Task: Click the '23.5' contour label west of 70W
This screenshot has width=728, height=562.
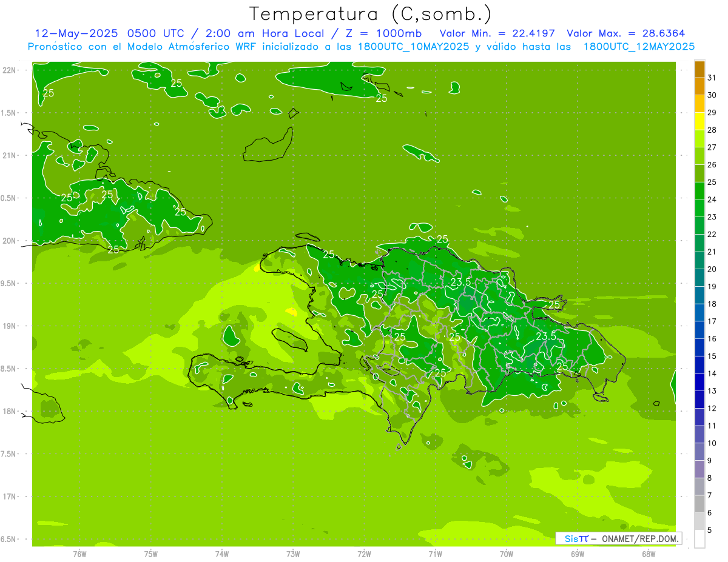Action: coord(461,282)
